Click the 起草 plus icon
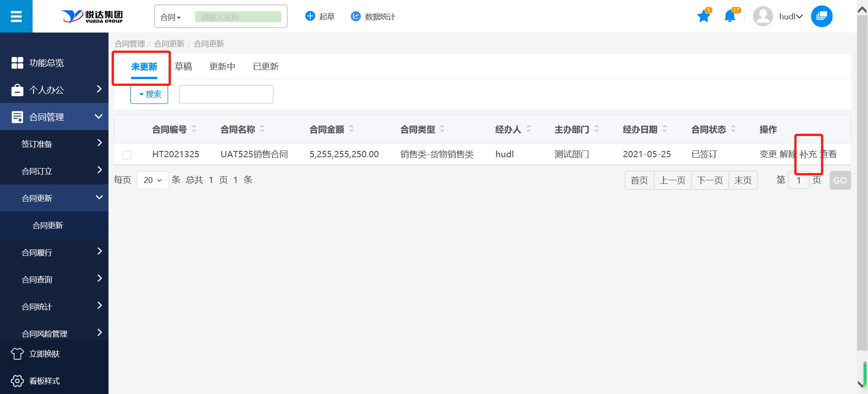 point(310,16)
